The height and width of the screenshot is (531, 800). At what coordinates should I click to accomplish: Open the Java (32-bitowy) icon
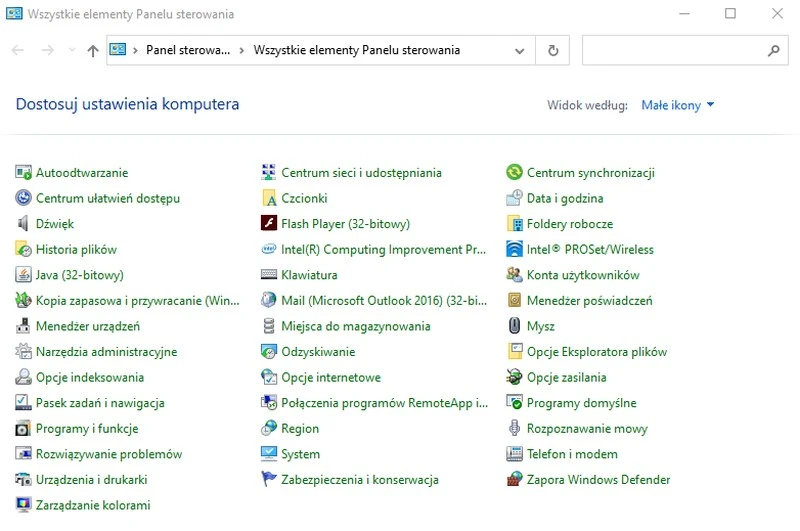[23, 275]
